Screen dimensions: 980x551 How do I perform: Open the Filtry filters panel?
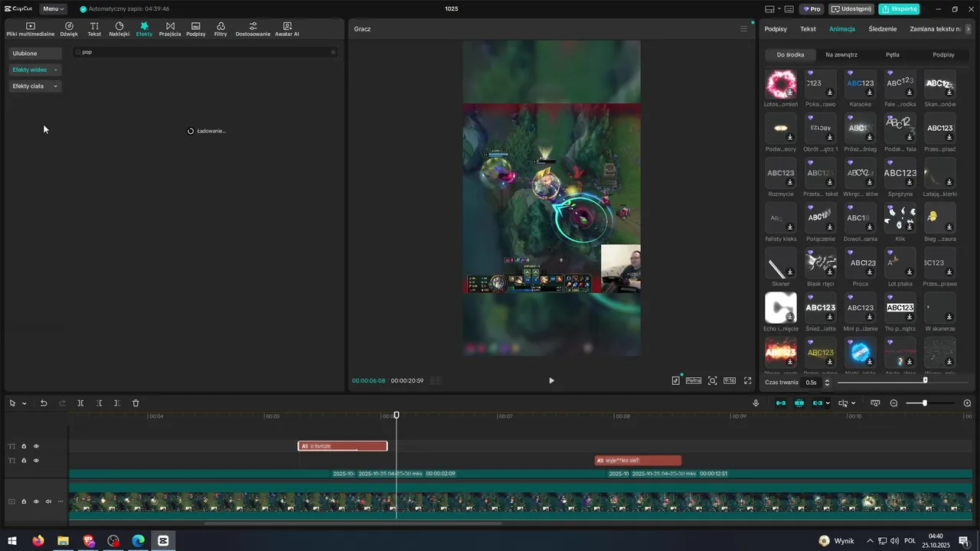click(220, 29)
